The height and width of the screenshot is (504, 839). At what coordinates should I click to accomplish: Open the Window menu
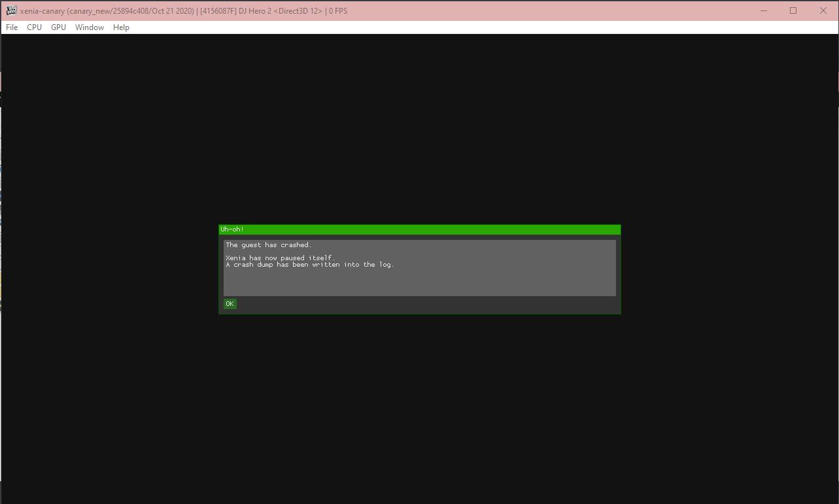click(90, 27)
